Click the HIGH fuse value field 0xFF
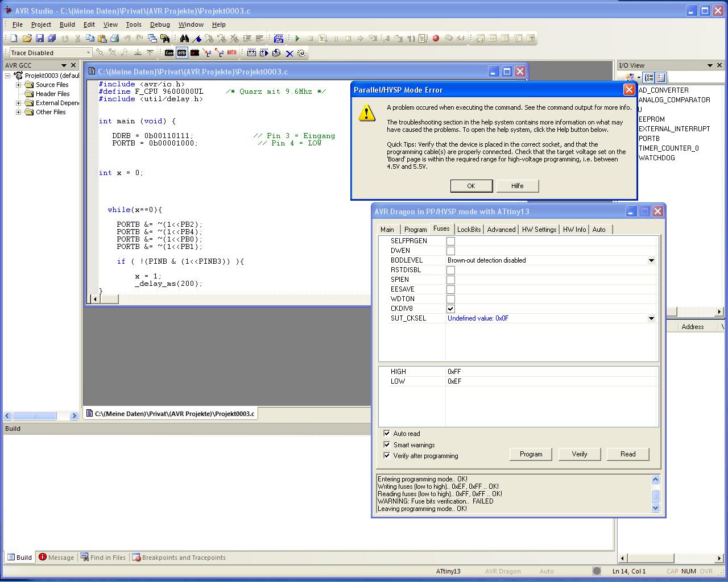 (552, 372)
